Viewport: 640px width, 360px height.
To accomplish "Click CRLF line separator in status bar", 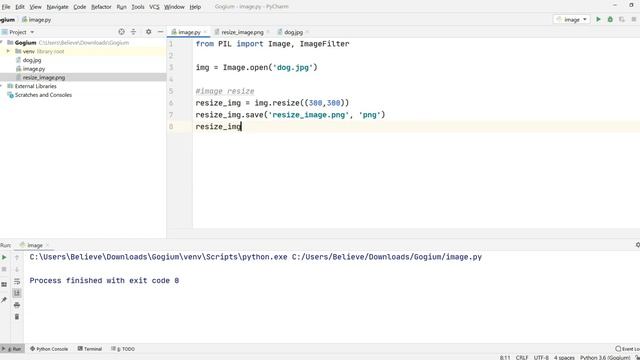I will tap(522, 358).
